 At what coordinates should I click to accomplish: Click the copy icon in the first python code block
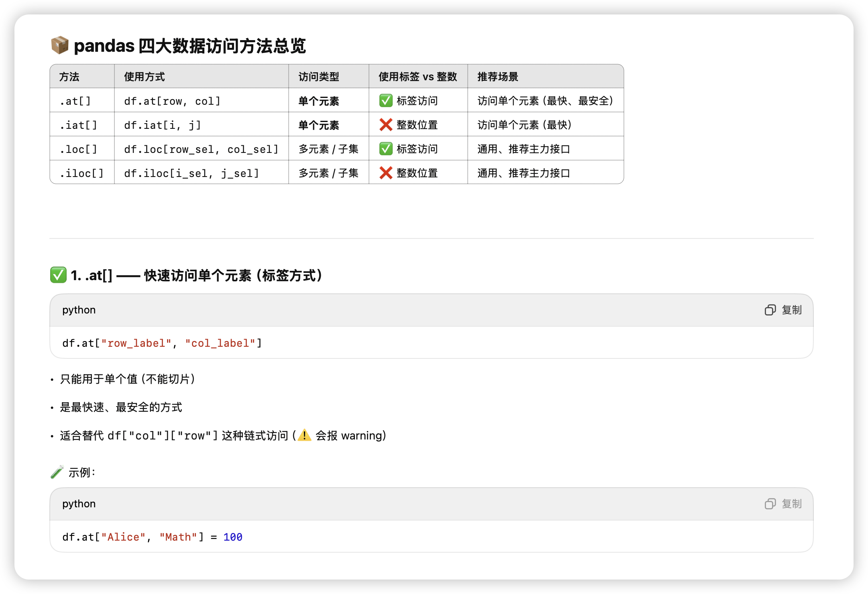click(x=770, y=310)
